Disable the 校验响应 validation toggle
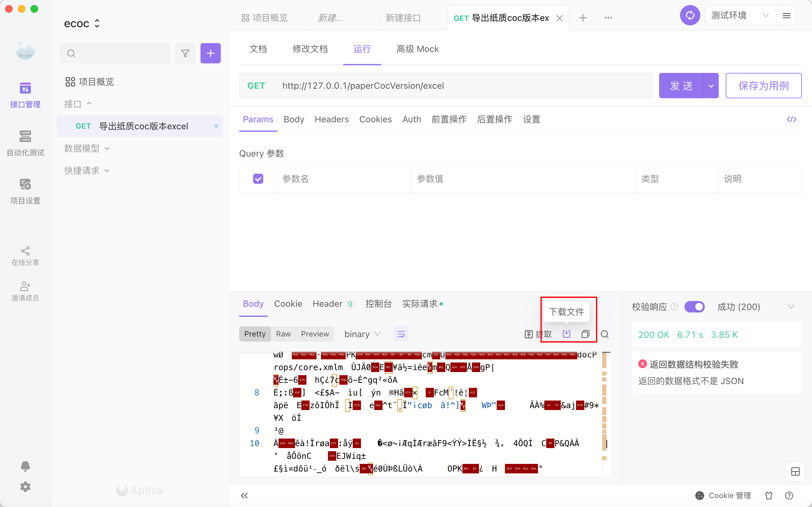 click(x=695, y=306)
